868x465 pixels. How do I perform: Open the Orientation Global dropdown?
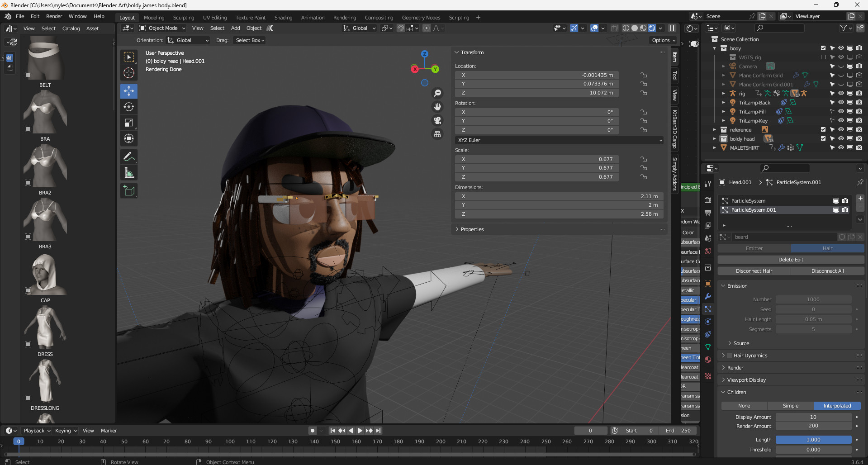click(x=188, y=40)
